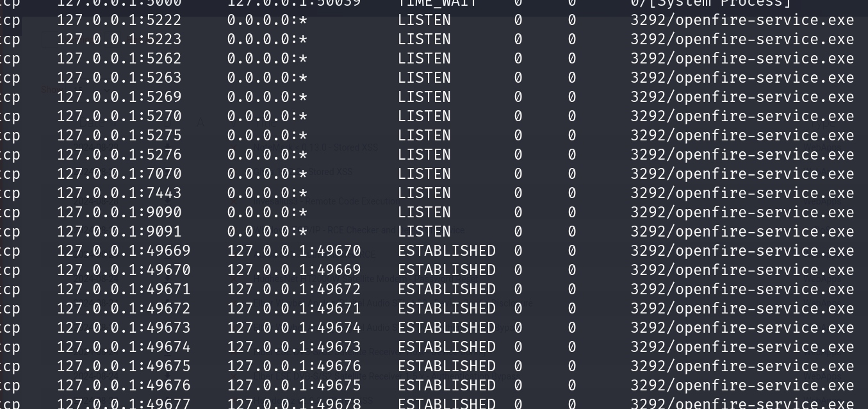Select local address 127.0.0.1:5222
The image size is (868, 409).
pyautogui.click(x=119, y=20)
